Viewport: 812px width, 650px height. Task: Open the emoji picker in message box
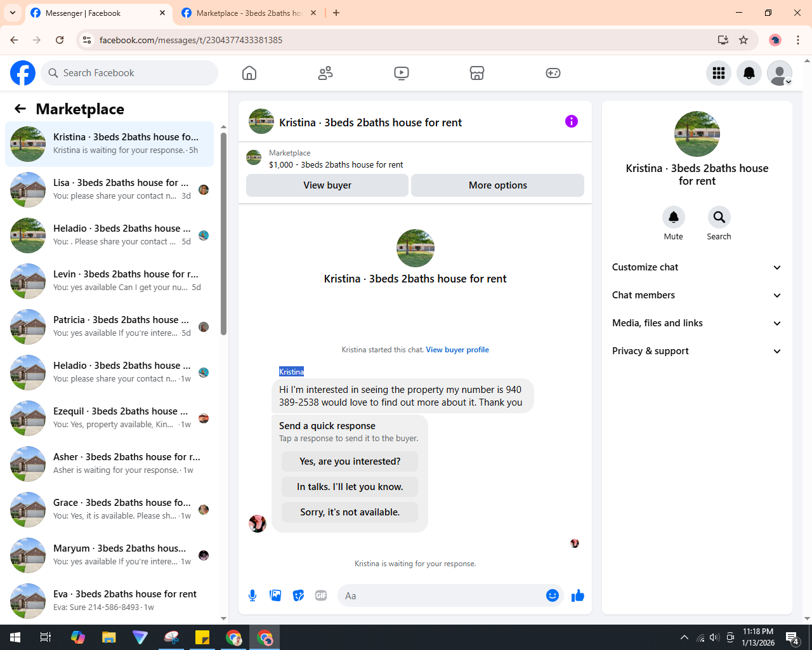pyautogui.click(x=553, y=595)
